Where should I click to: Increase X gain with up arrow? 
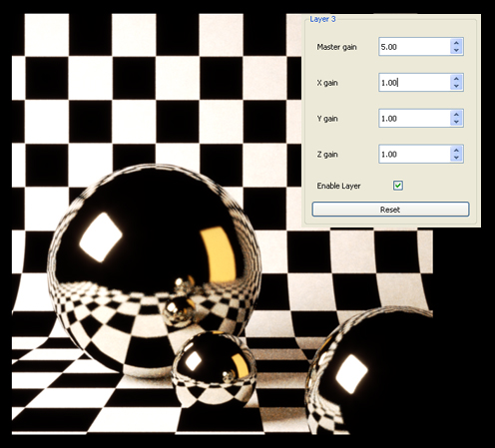(x=456, y=79)
